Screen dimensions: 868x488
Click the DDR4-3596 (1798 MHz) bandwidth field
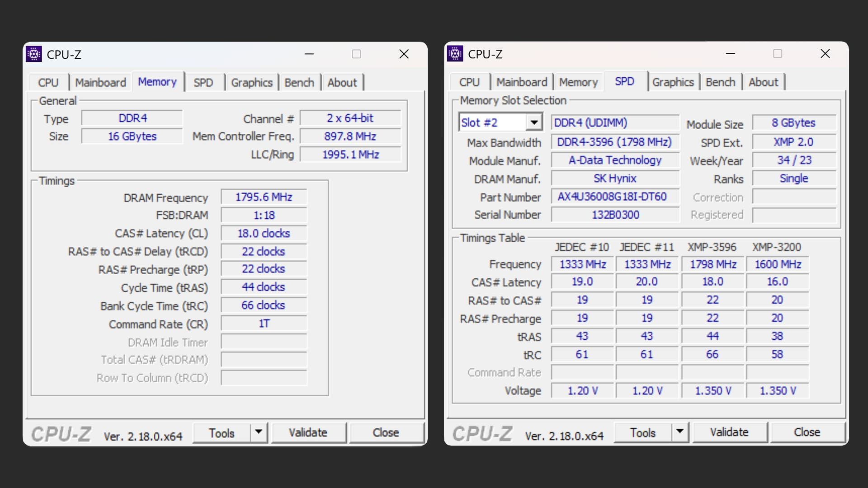615,142
